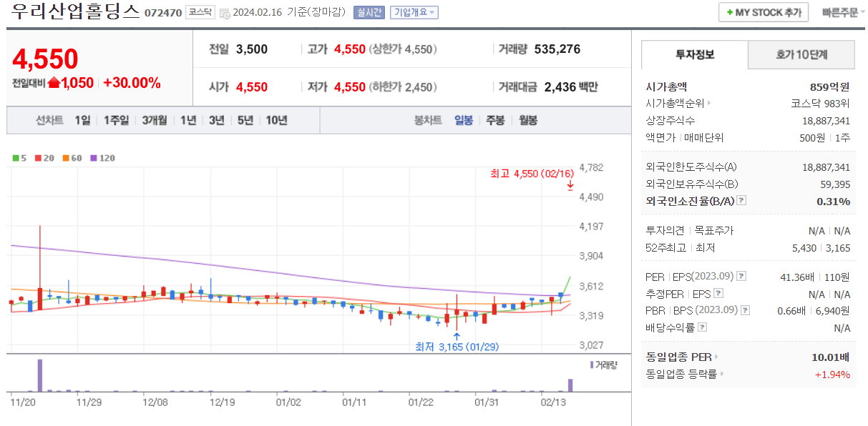The image size is (868, 426).
Task: Select the 월봉 candle chart
Action: pos(528,120)
